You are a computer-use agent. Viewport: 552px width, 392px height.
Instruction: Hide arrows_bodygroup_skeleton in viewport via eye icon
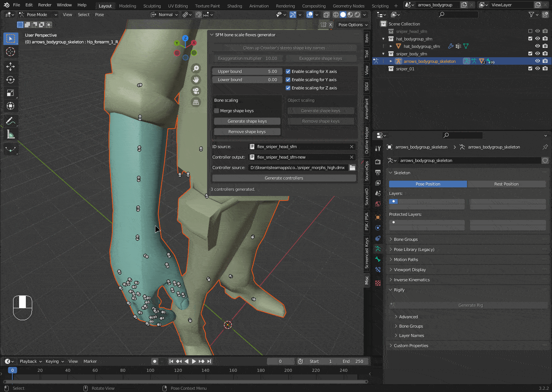pyautogui.click(x=537, y=61)
